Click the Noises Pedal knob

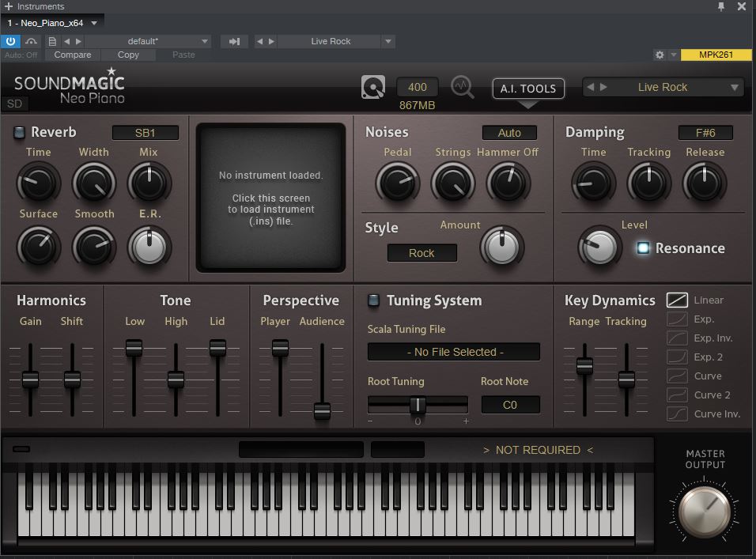point(397,183)
